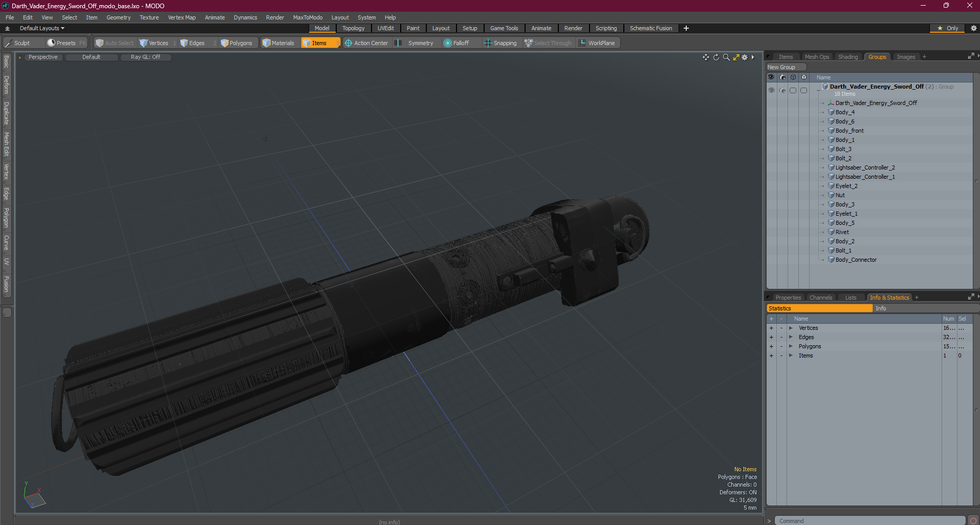Click the viewport maximize arrows icon

coord(736,57)
